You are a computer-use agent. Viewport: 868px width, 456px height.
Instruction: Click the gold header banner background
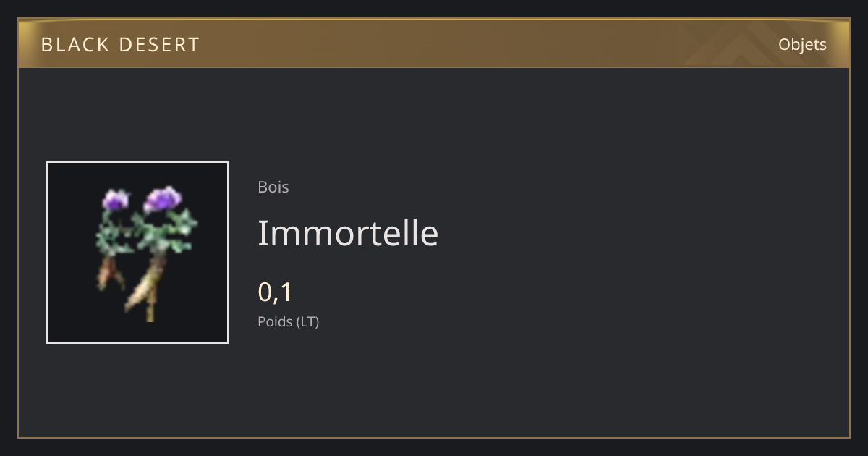point(434,43)
